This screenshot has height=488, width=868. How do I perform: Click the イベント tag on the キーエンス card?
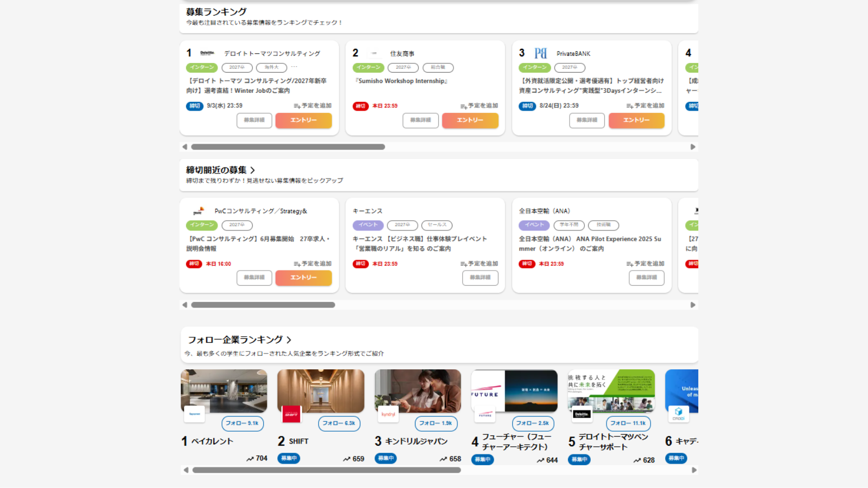coord(368,225)
